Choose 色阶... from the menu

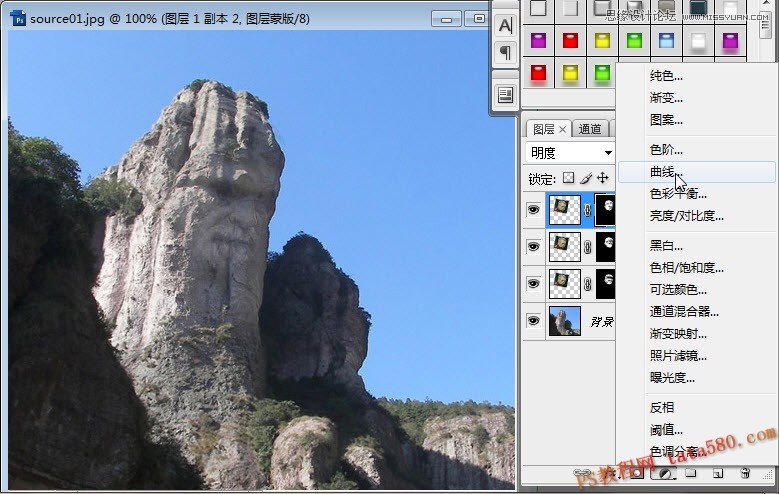click(666, 150)
